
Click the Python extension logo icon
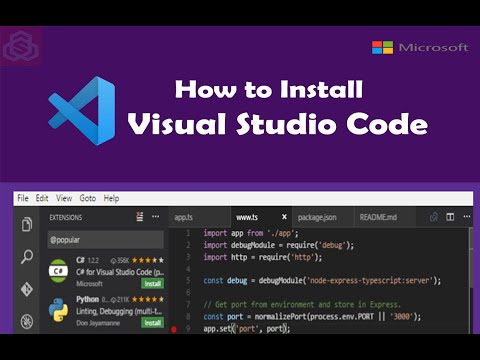click(58, 310)
